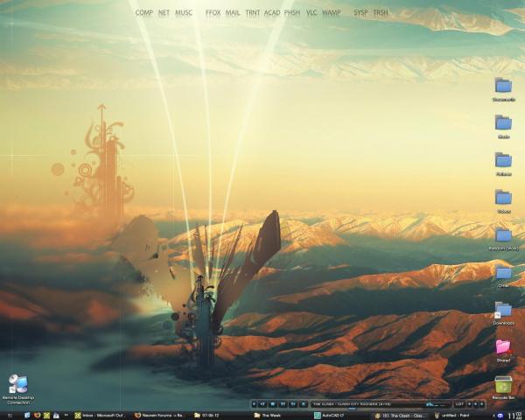Viewport: 525px width, 420px height.
Task: Switch to AutoCAD LT taskbar item
Action: click(x=330, y=416)
